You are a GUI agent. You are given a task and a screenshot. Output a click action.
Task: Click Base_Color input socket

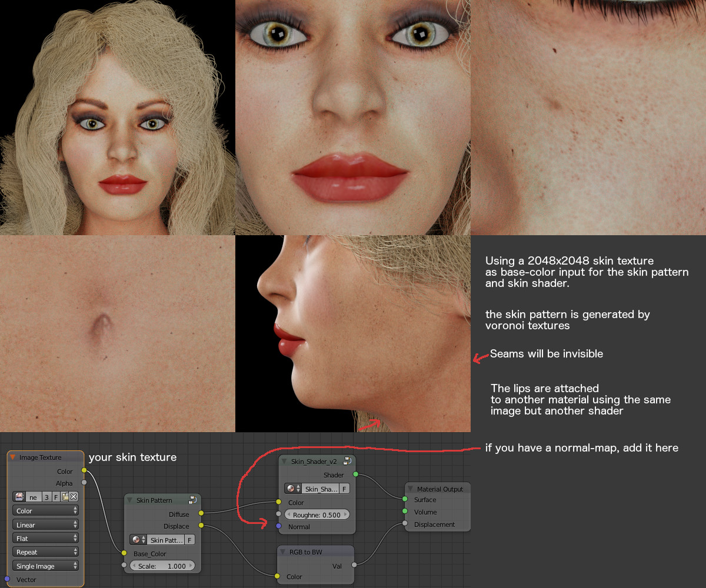124,553
